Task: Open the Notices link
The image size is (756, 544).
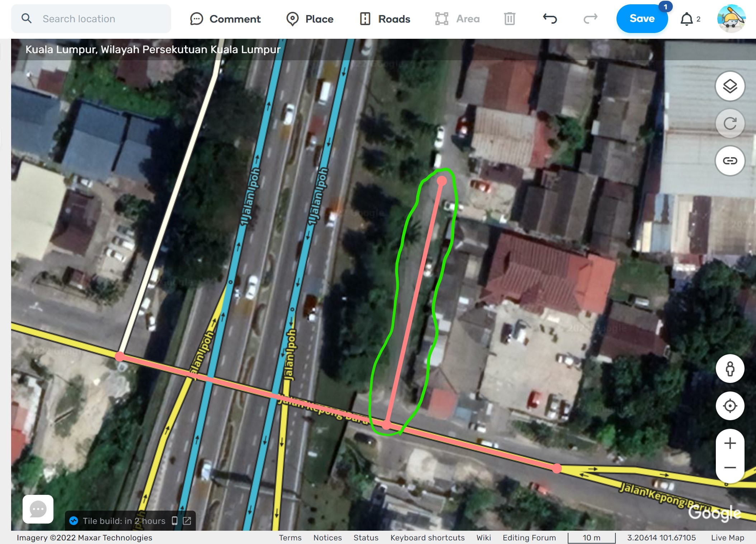Action: click(x=327, y=538)
